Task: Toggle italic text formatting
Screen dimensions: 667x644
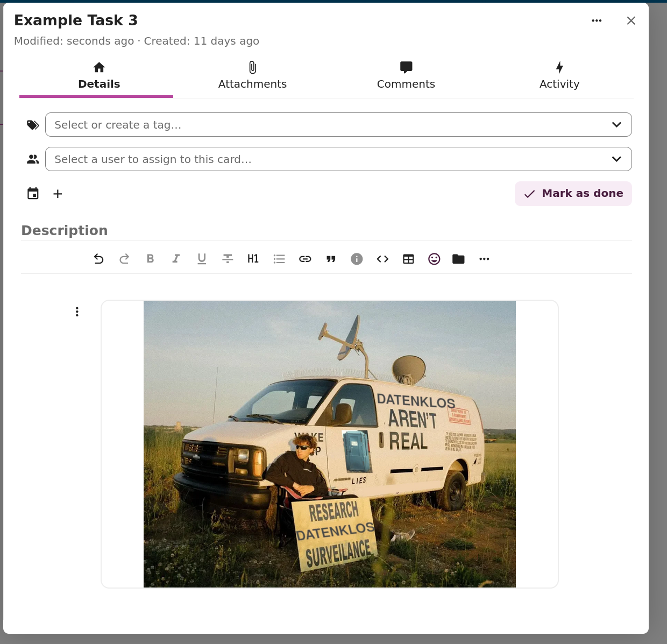Action: click(176, 259)
